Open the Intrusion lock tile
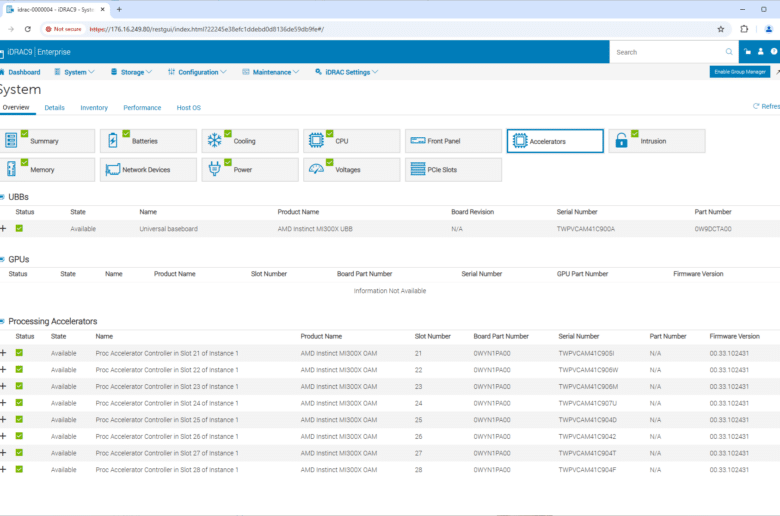The height and width of the screenshot is (516, 780). (x=657, y=141)
